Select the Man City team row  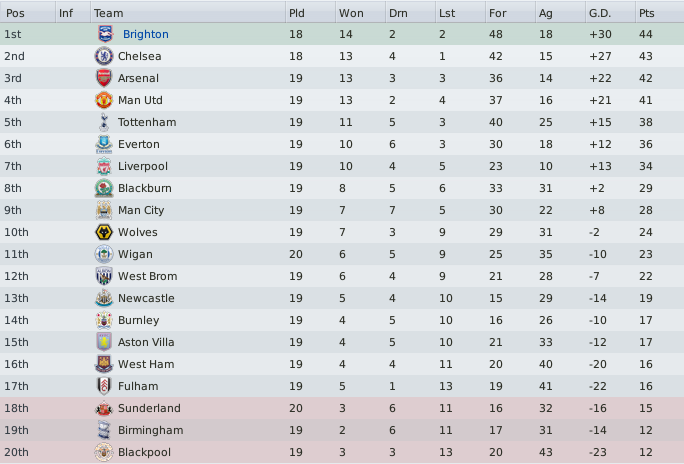click(342, 210)
